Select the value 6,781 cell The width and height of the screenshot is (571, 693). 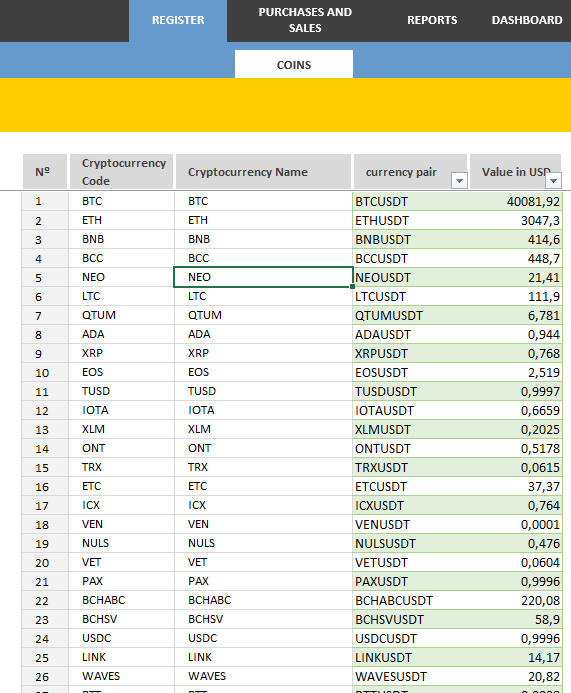coord(515,316)
